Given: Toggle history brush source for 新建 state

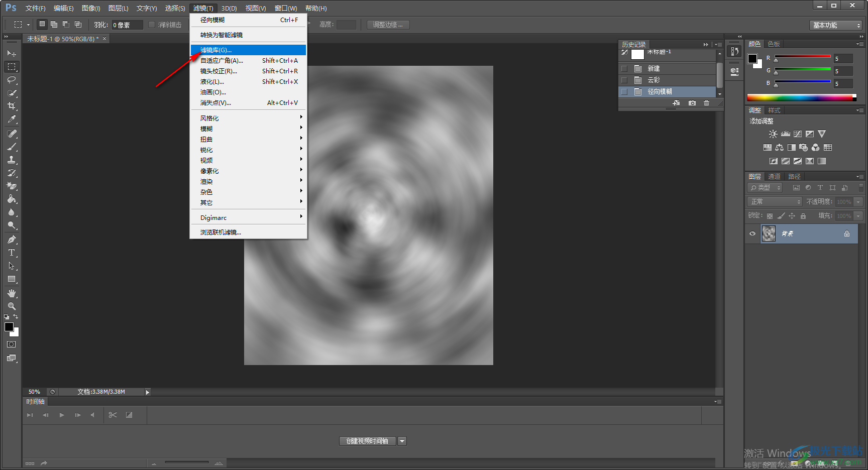Looking at the screenshot, I should tap(624, 68).
